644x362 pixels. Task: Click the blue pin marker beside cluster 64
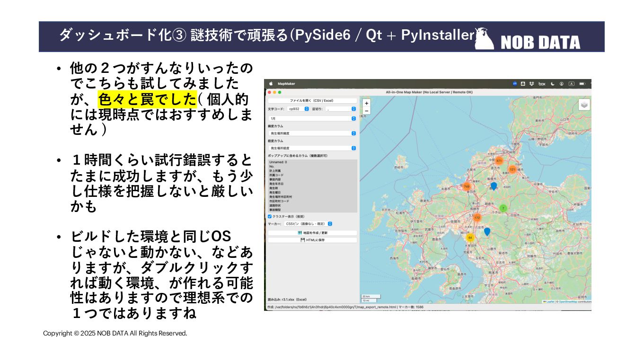[x=487, y=231]
